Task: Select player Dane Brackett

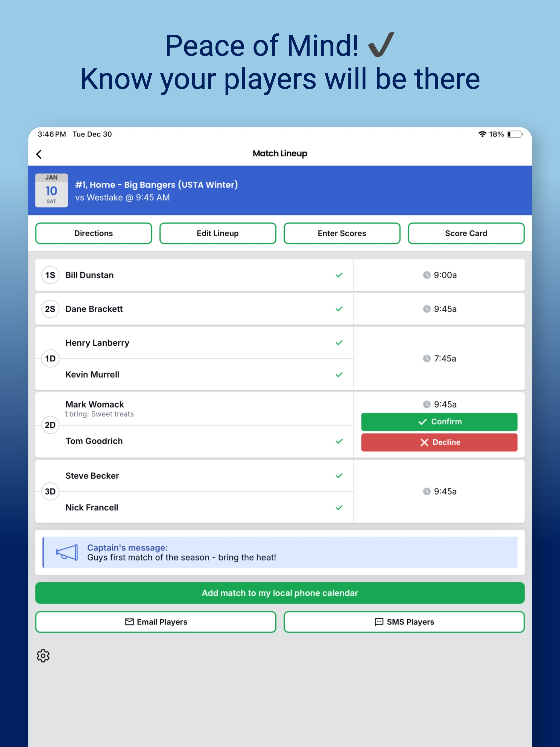Action: [x=94, y=309]
